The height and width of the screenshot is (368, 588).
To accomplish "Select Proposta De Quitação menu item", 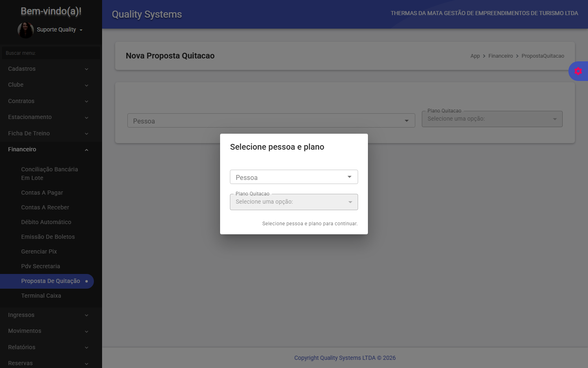I will click(51, 281).
